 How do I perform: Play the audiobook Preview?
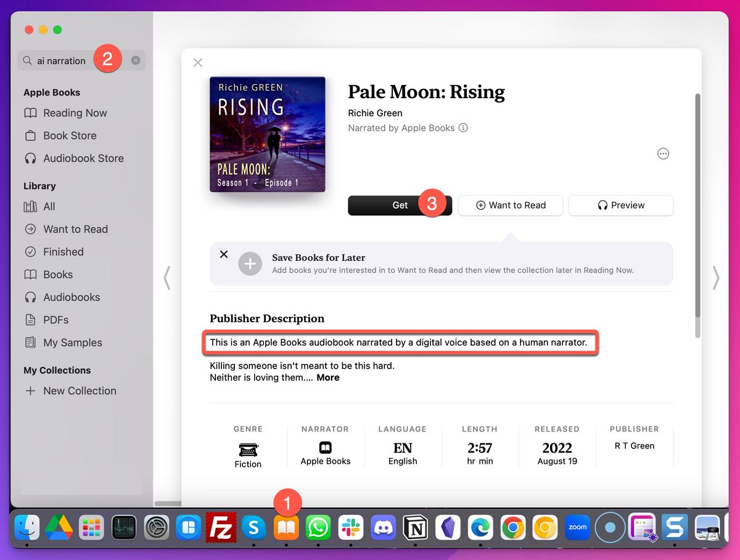[620, 205]
